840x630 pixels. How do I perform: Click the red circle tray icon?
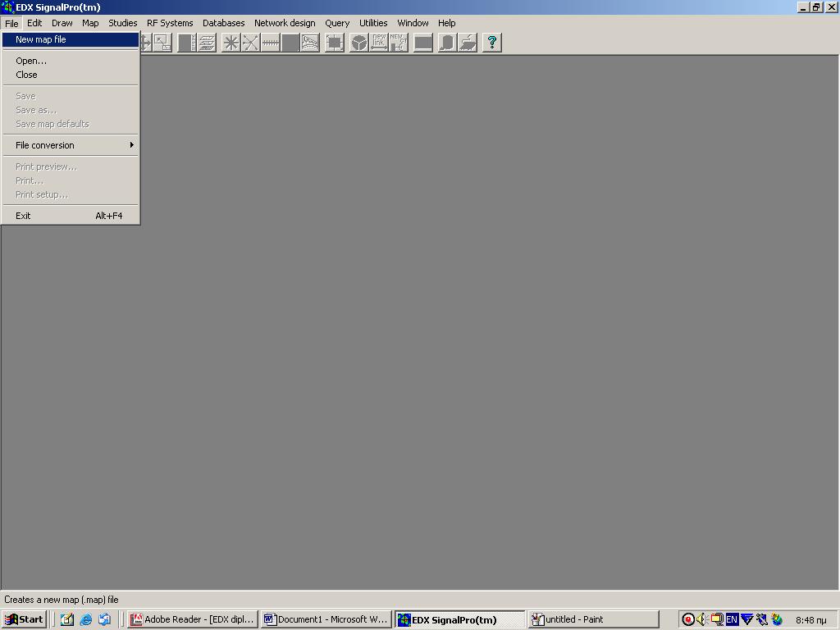(x=688, y=620)
